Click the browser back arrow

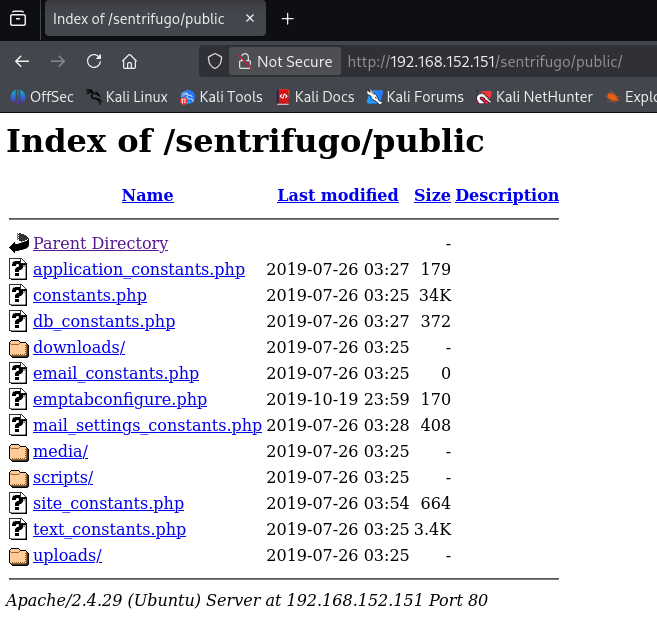click(x=22, y=62)
